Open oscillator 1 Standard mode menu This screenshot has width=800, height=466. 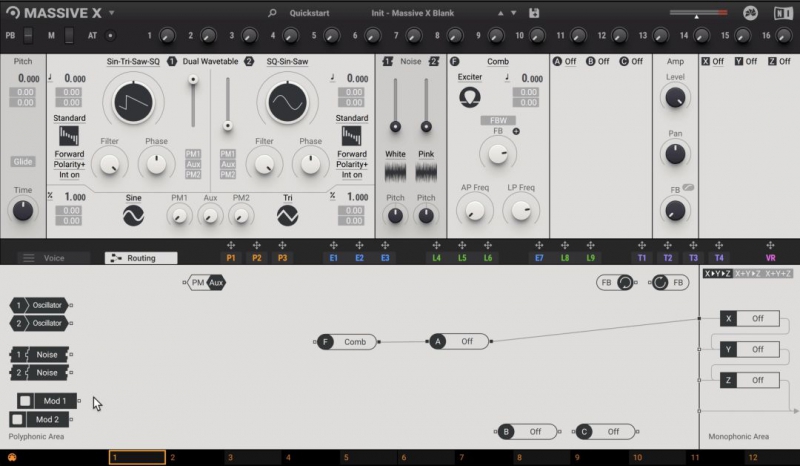(69, 118)
